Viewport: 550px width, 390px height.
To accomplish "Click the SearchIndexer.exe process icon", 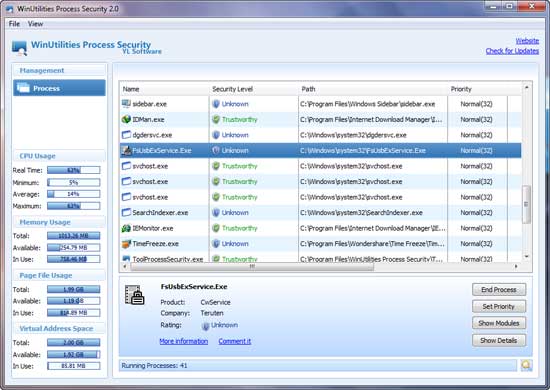I will [x=126, y=213].
